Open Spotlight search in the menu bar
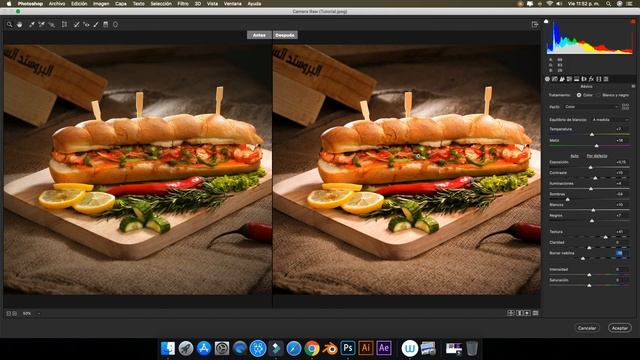This screenshot has width=640, height=360. pyautogui.click(x=609, y=4)
